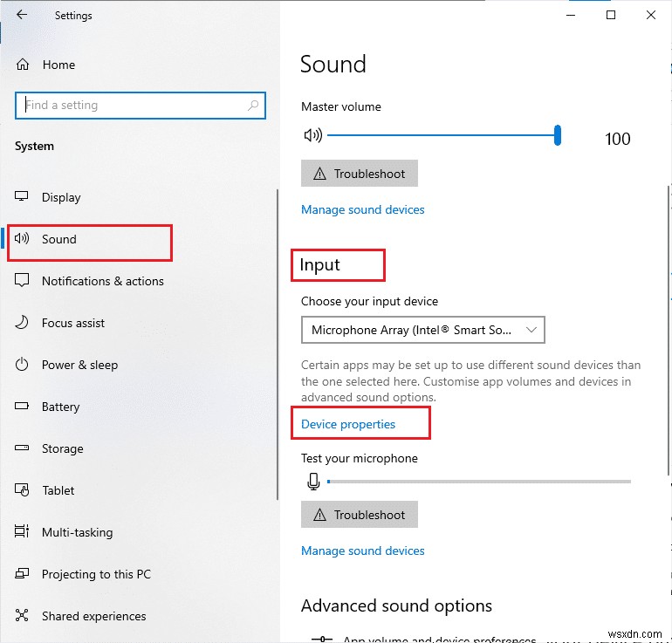Image resolution: width=672 pixels, height=643 pixels.
Task: Focus the Find a setting field
Action: [131, 106]
